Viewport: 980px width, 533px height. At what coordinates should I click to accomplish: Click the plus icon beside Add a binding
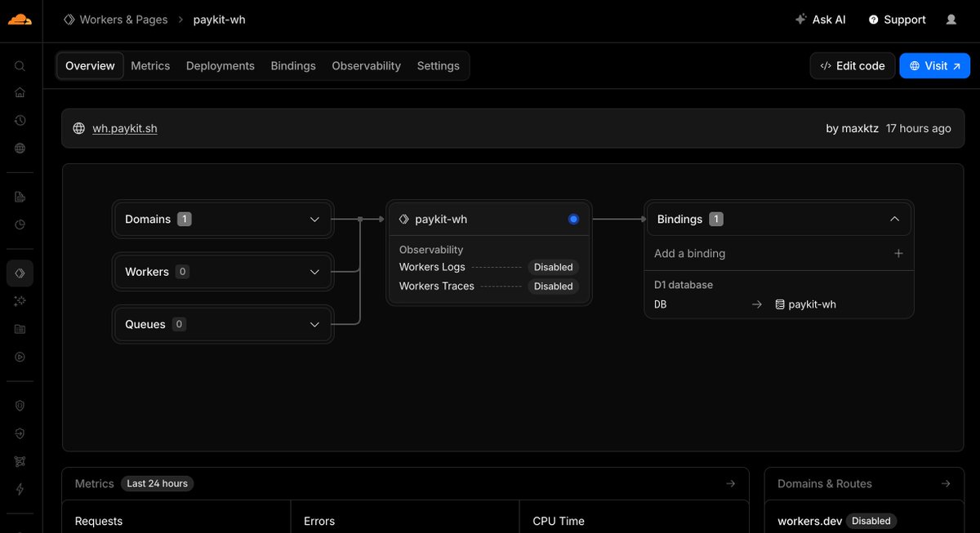(x=898, y=253)
